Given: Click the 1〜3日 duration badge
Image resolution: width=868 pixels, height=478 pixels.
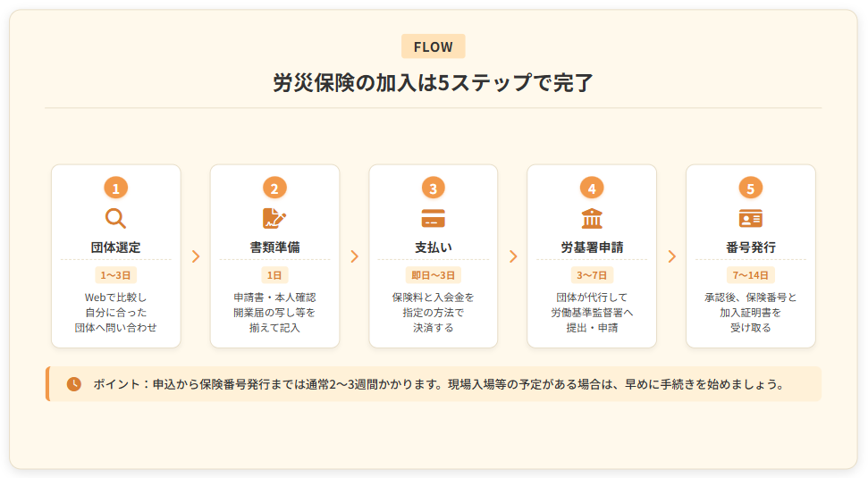Looking at the screenshot, I should point(116,275).
